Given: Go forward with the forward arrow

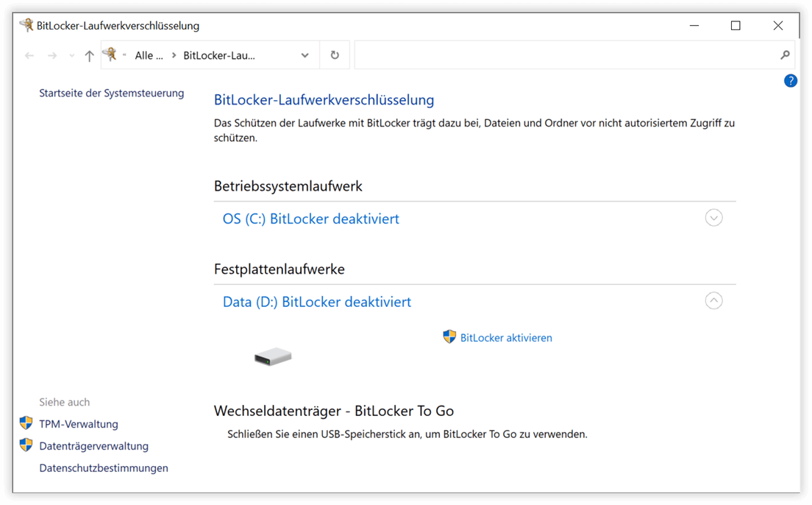Looking at the screenshot, I should [51, 55].
